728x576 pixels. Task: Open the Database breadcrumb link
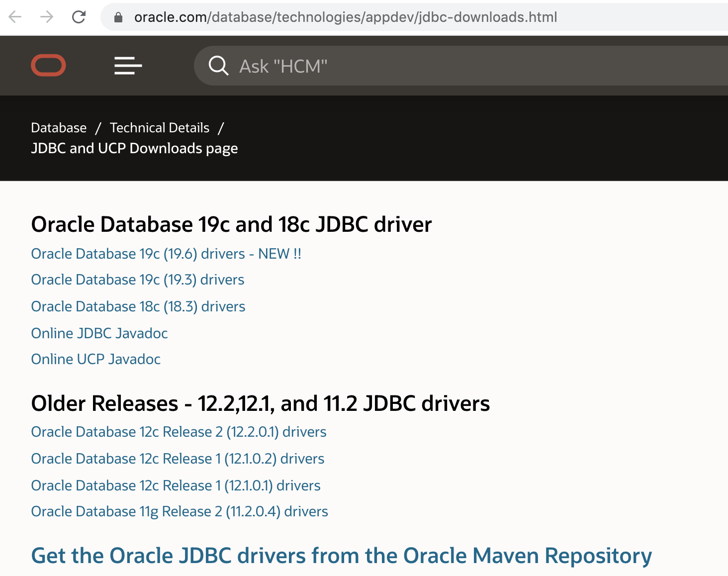59,128
